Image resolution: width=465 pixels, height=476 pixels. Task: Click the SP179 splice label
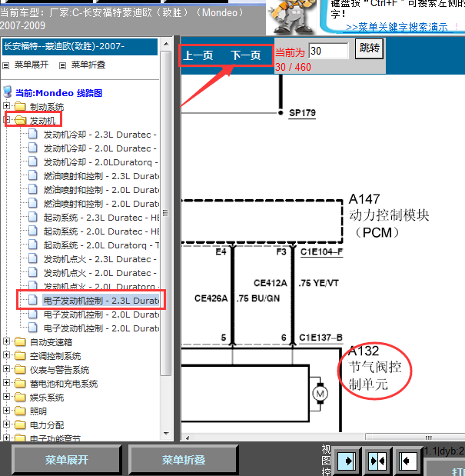[302, 113]
